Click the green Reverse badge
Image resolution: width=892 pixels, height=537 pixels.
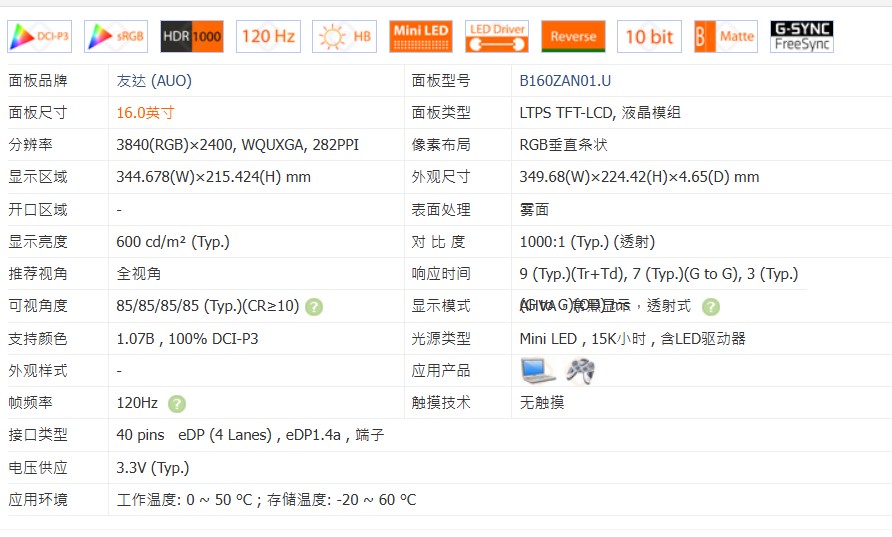click(573, 37)
